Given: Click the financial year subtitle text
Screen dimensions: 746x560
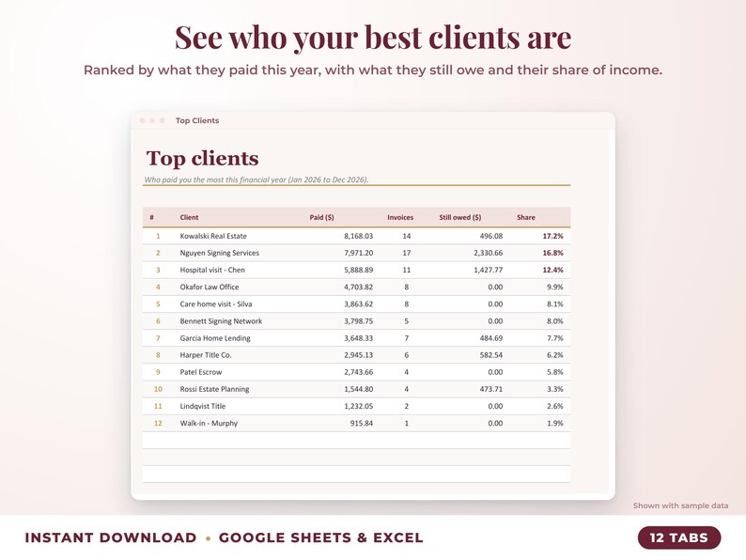Looking at the screenshot, I should pyautogui.click(x=256, y=179).
